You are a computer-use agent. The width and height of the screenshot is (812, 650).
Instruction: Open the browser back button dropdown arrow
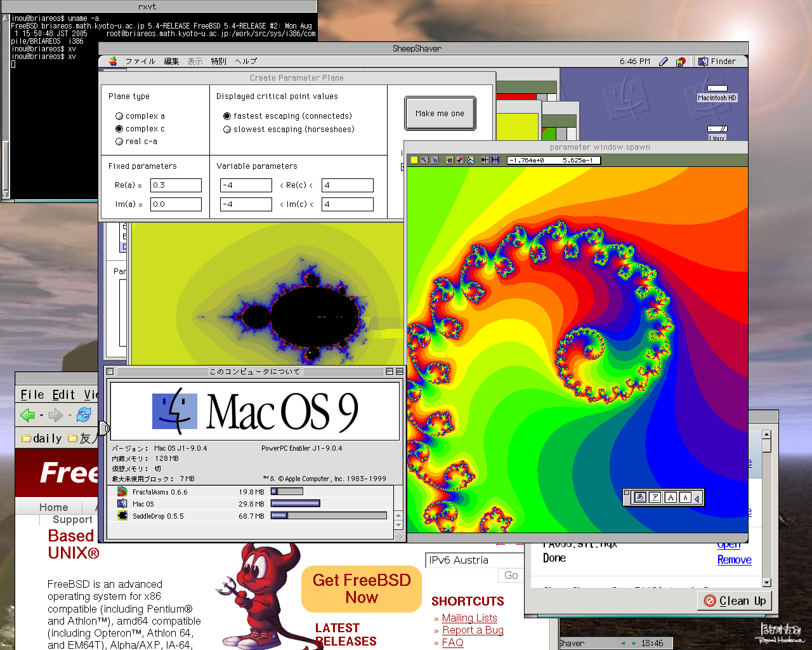[41, 416]
